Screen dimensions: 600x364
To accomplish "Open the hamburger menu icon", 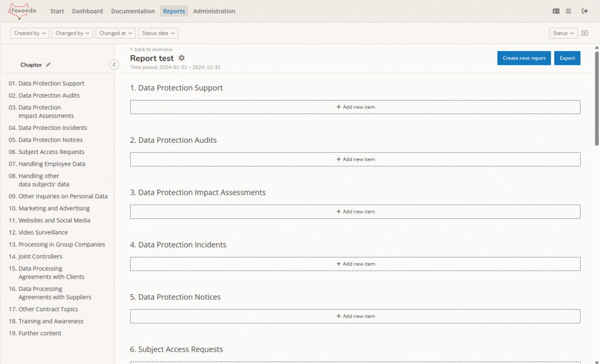I will point(567,11).
